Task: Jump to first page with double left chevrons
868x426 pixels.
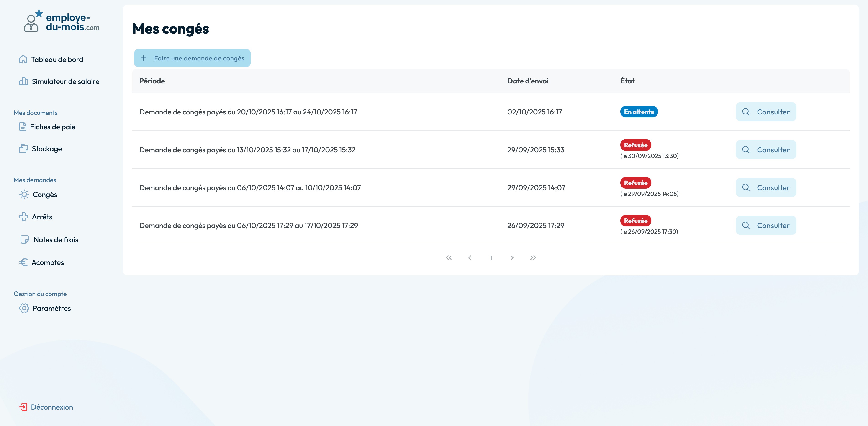Action: tap(449, 258)
